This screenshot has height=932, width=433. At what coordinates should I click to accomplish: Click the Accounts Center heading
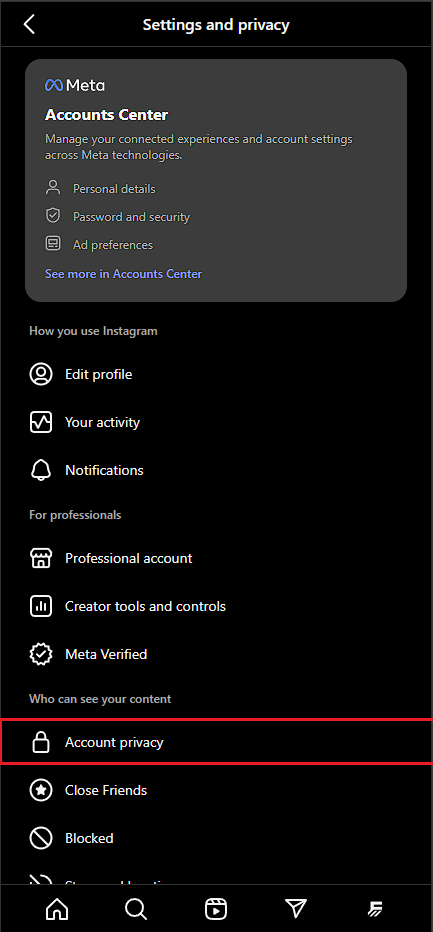click(106, 115)
